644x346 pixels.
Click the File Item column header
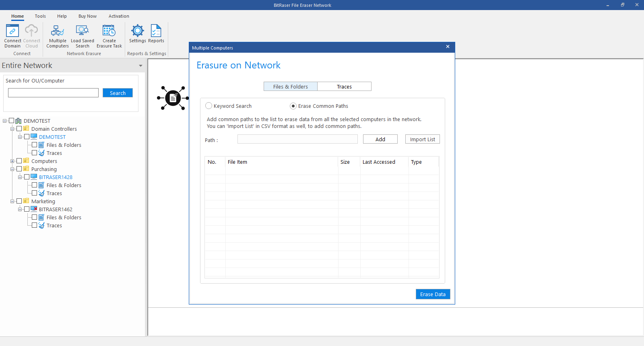tap(282, 162)
